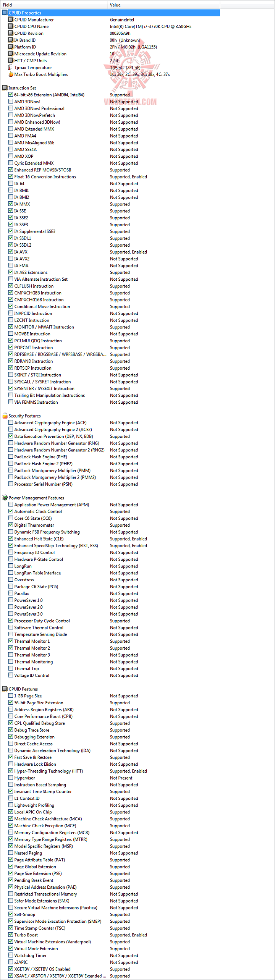Select the Advanced Cryptography Engine (ACE) row

tap(110, 423)
